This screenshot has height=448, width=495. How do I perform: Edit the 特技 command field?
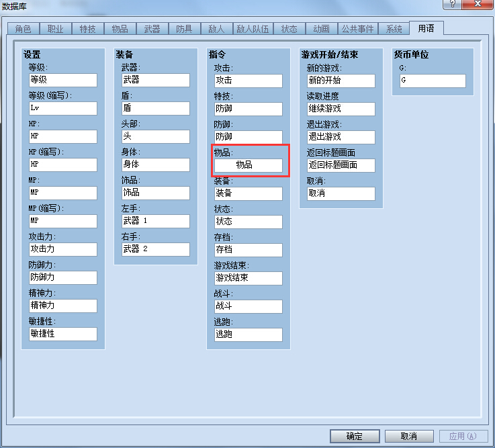point(249,109)
